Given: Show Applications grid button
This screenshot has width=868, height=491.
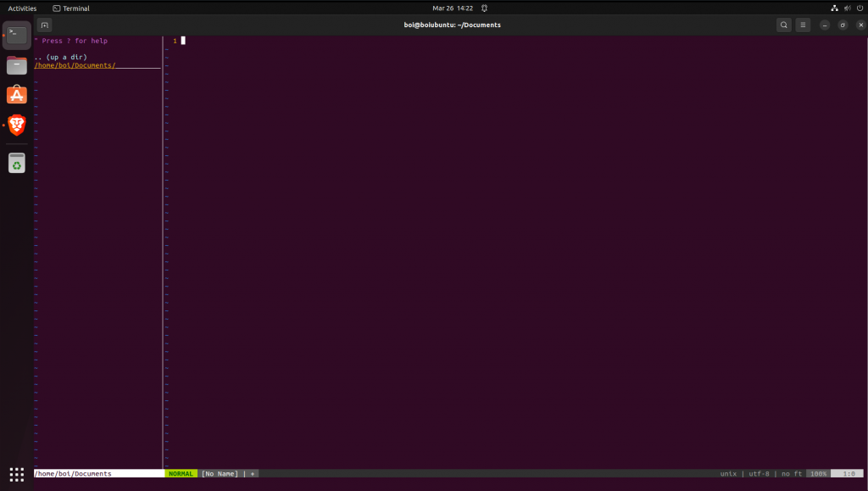Looking at the screenshot, I should pos(17,473).
